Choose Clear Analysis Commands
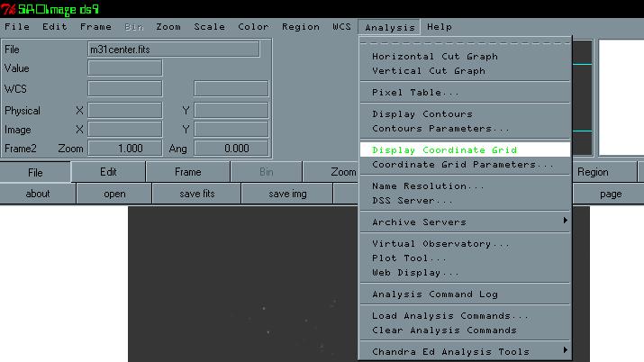The width and height of the screenshot is (644, 362). [466, 330]
